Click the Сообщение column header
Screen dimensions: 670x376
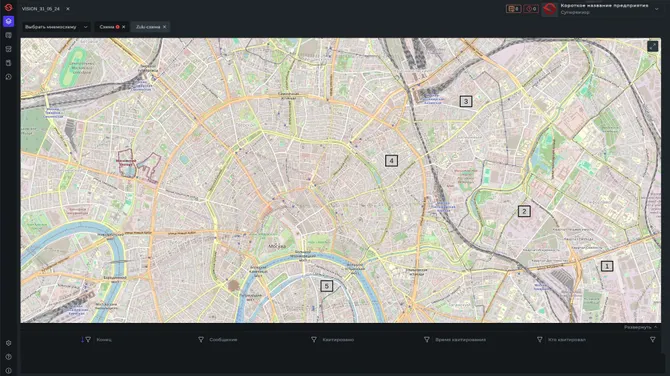[223, 340]
